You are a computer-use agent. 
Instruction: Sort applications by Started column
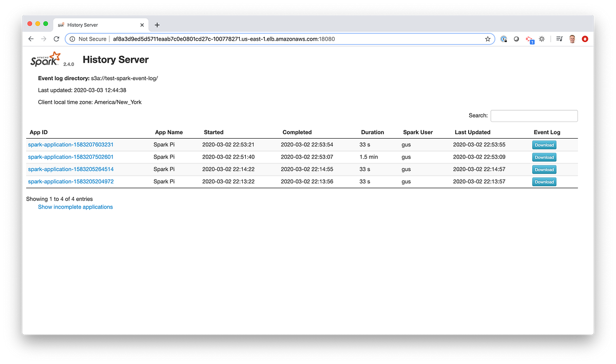click(x=214, y=132)
